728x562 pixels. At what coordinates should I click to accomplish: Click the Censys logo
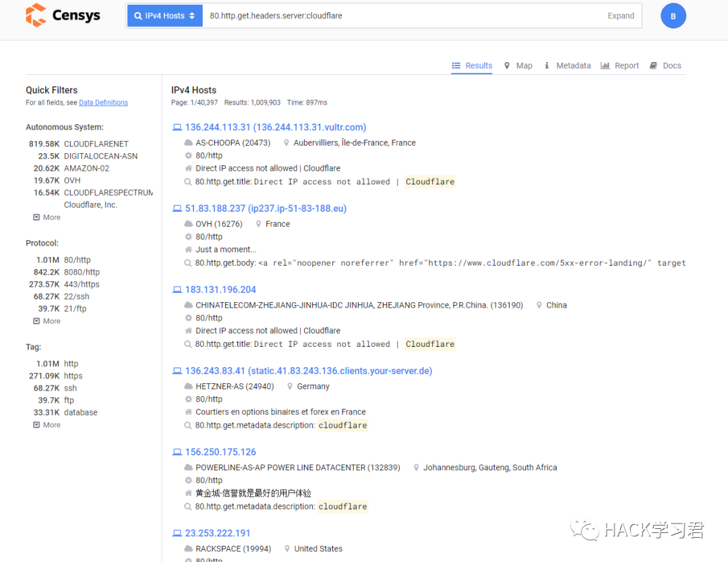[x=63, y=16]
